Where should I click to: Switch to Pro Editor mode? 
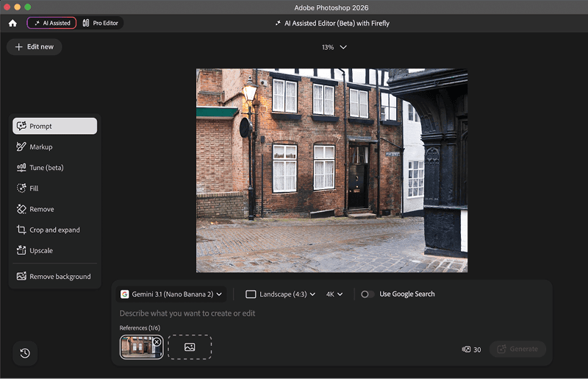(x=100, y=23)
